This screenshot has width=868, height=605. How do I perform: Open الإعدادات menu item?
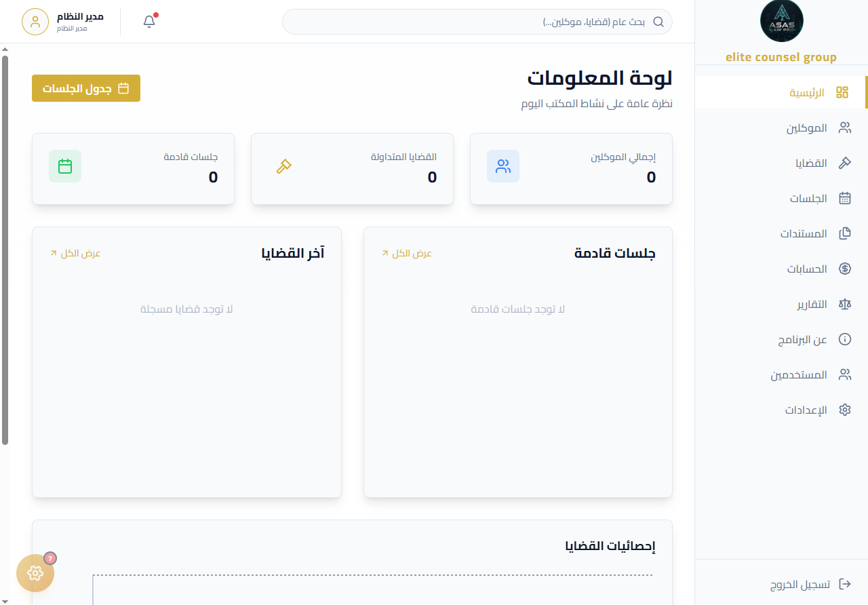click(780, 410)
